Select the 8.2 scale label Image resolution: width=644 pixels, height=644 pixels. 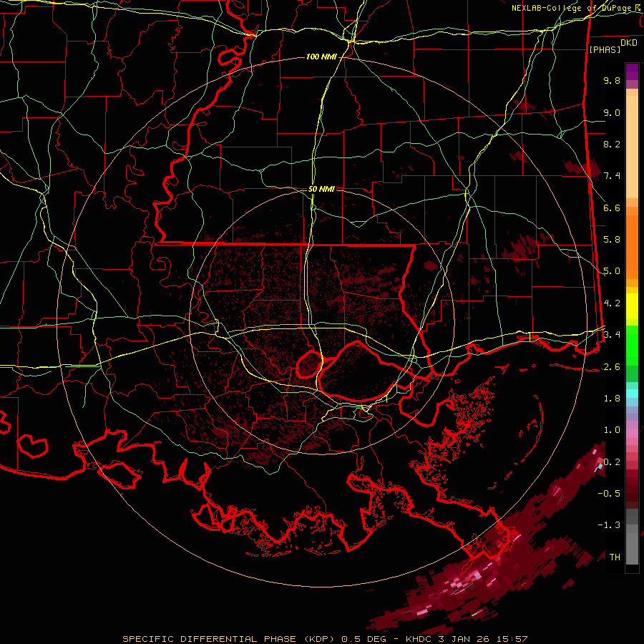(x=612, y=144)
